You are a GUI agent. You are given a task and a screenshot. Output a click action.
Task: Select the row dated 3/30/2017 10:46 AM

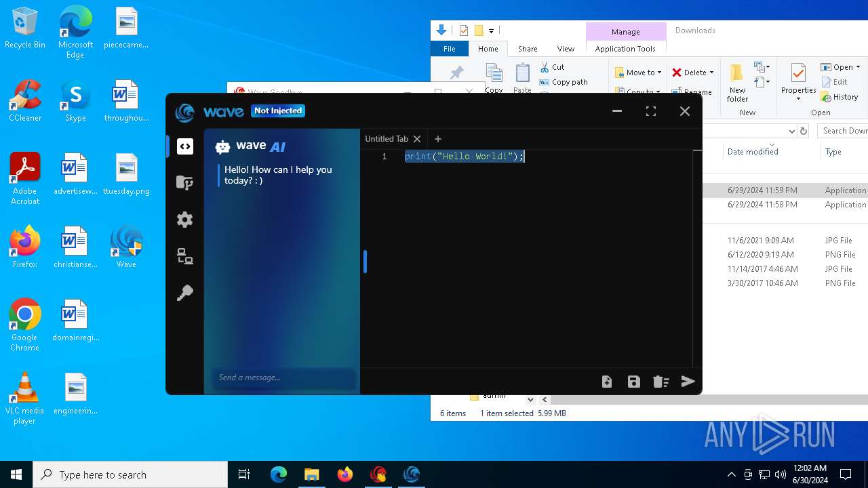point(785,283)
